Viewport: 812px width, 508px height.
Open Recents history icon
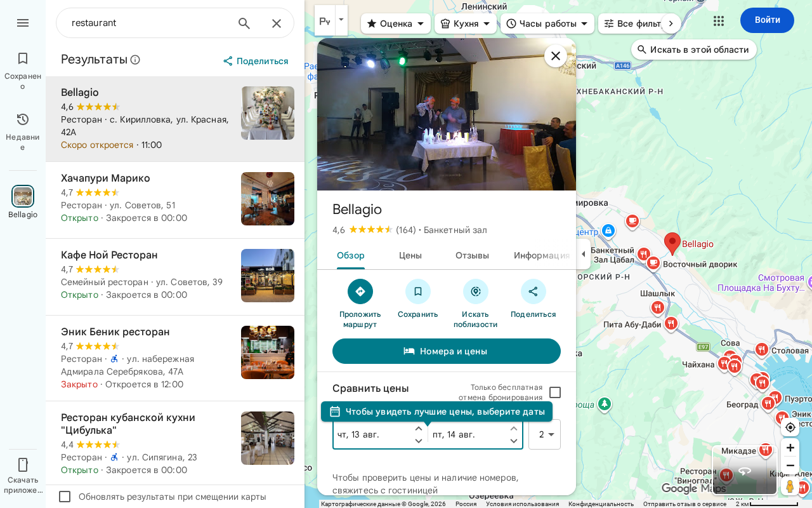23,119
